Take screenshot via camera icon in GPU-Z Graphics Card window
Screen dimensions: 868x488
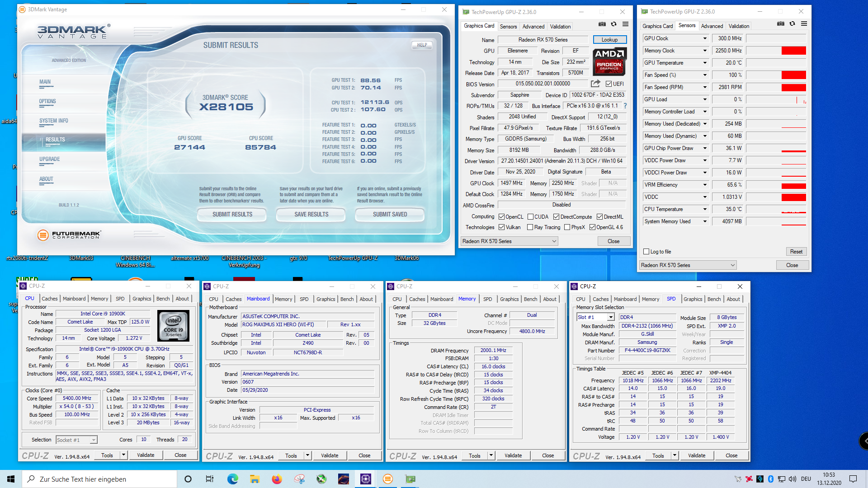(602, 24)
